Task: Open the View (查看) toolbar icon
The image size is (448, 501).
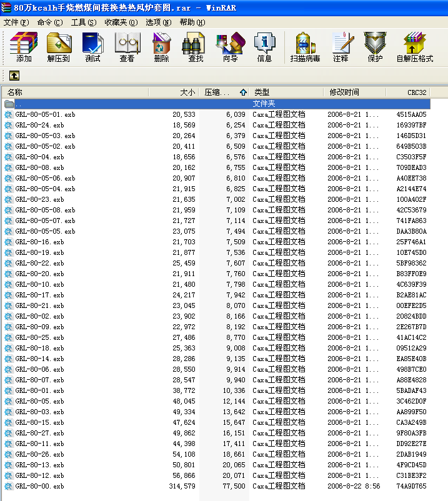Action: pos(127,47)
